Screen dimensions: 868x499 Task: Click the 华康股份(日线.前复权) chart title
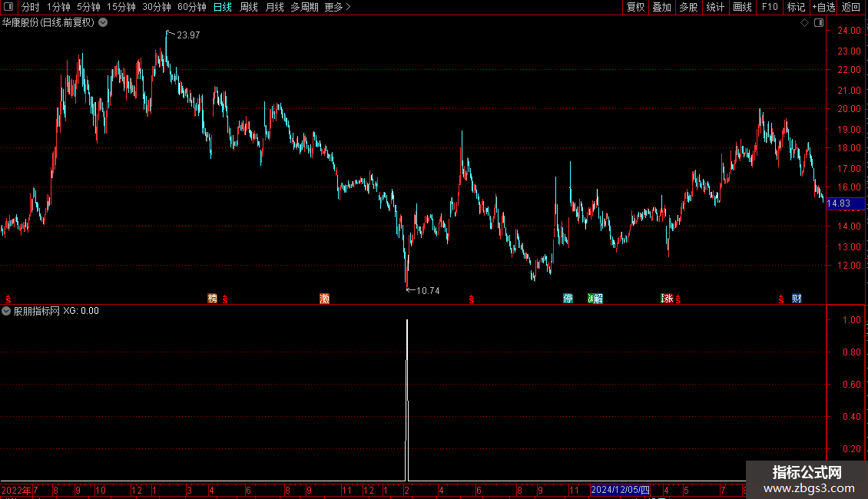click(x=48, y=23)
